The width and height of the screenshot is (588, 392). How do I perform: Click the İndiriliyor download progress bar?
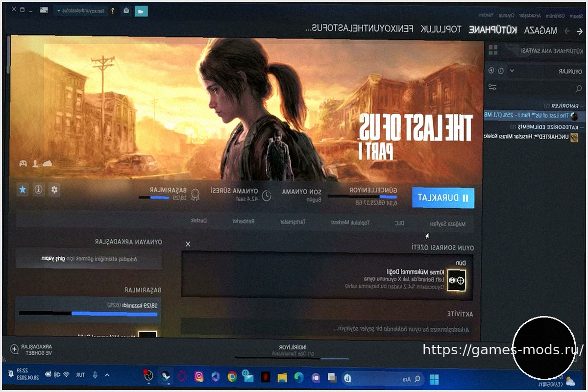pyautogui.click(x=293, y=357)
